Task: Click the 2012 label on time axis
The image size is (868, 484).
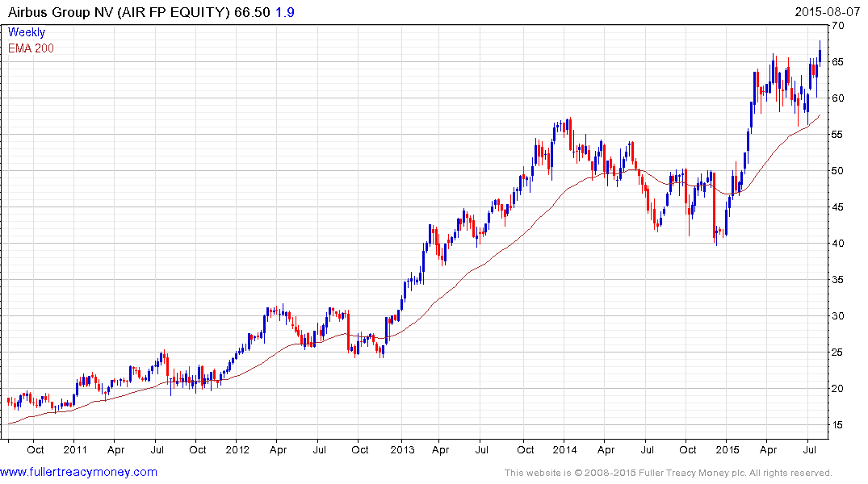Action: tap(238, 449)
